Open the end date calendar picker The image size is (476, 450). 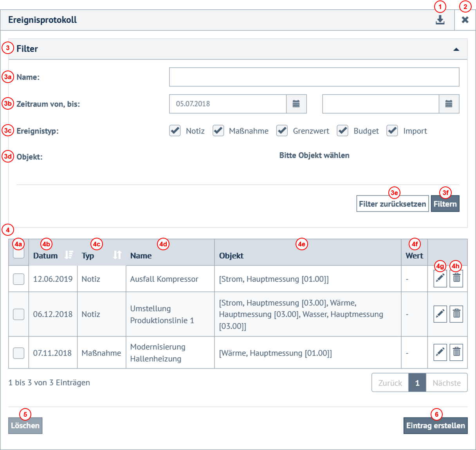449,104
